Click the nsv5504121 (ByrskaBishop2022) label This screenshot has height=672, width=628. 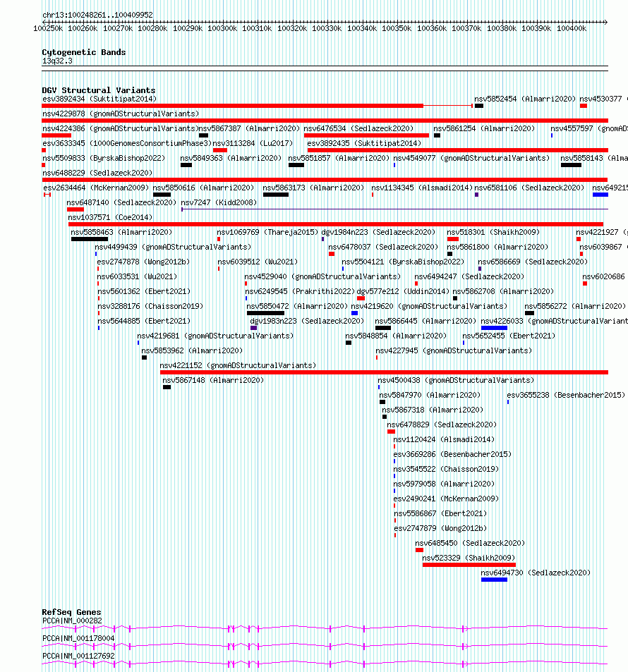coord(403,262)
